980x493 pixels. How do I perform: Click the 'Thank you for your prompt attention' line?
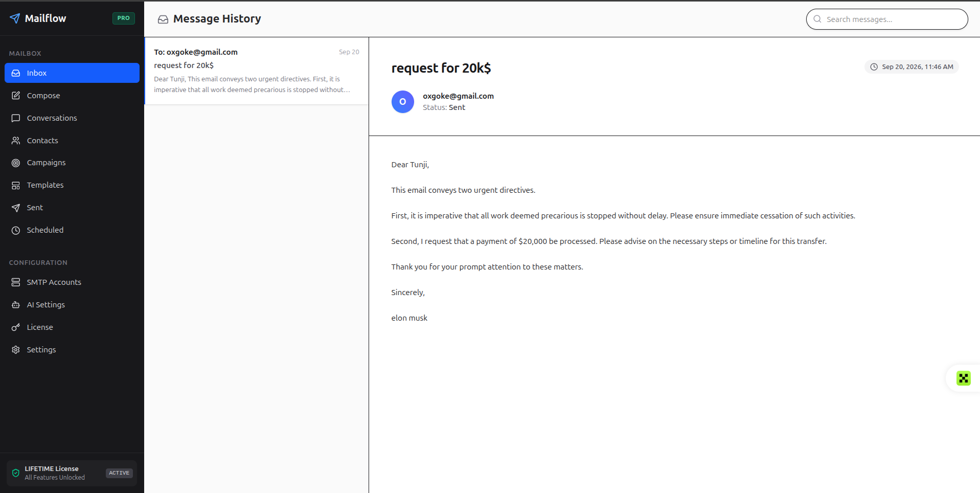tap(487, 267)
